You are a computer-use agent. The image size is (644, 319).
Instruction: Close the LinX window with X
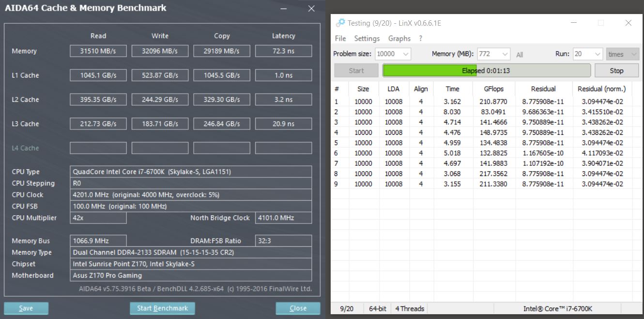pos(628,23)
